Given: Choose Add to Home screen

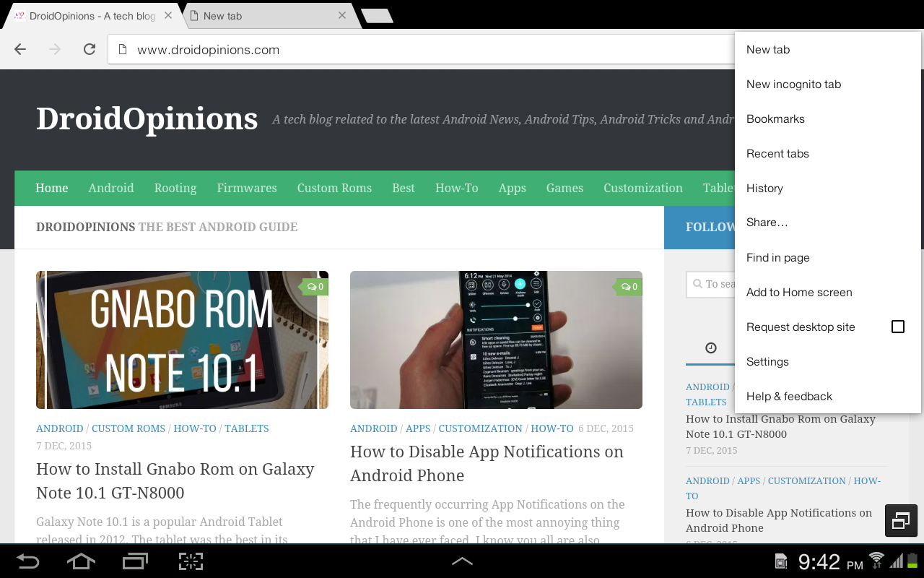Looking at the screenshot, I should point(828,293).
